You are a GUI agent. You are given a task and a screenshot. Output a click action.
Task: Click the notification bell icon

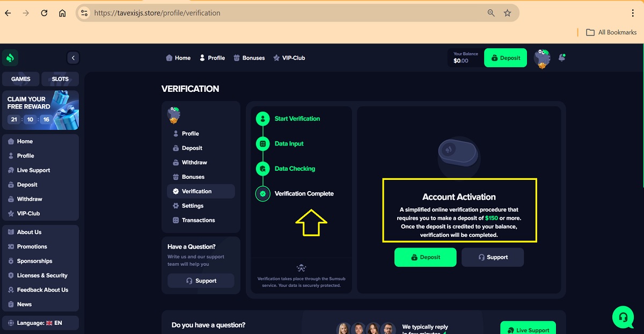[x=562, y=58]
